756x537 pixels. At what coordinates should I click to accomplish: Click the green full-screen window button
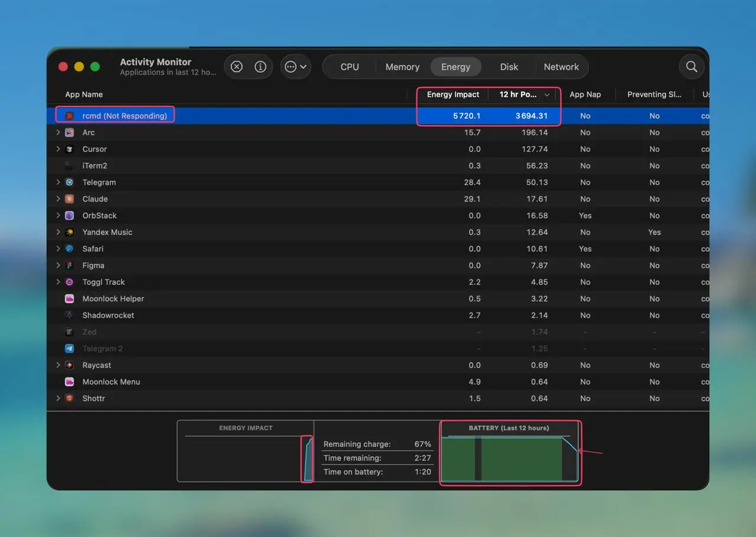[x=94, y=67]
